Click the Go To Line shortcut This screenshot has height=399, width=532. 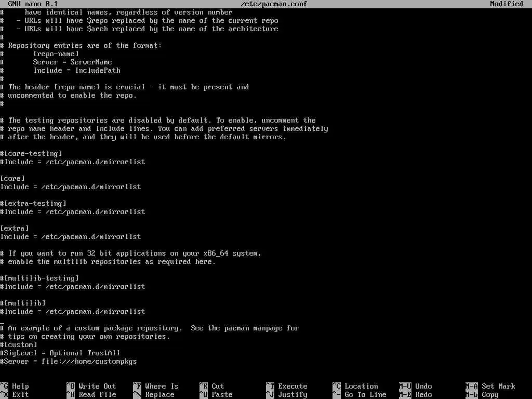(x=360, y=395)
